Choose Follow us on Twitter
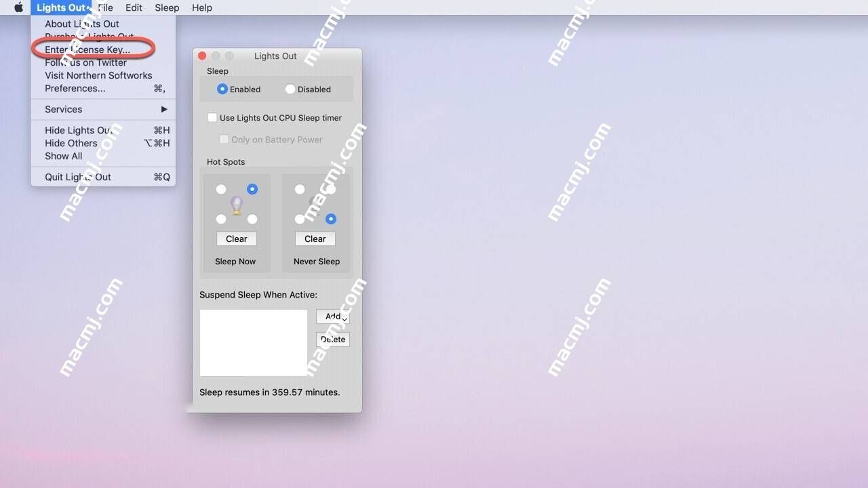This screenshot has height=488, width=868. coord(103,62)
